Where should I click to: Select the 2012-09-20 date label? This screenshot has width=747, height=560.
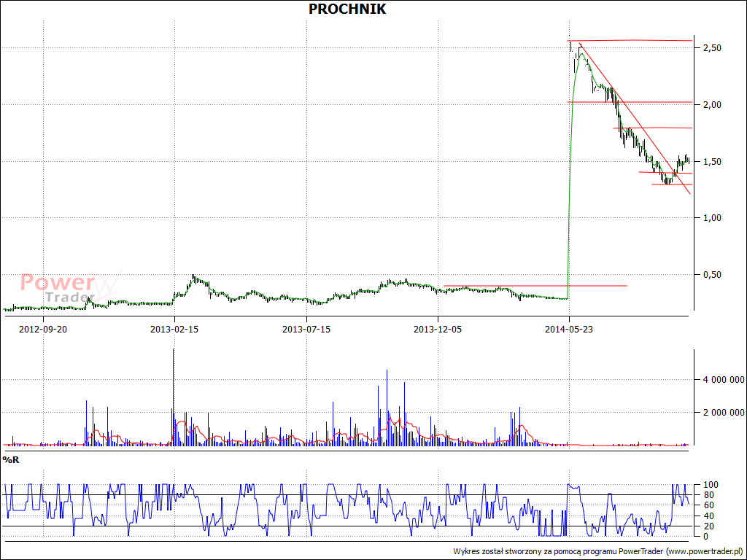pos(43,329)
